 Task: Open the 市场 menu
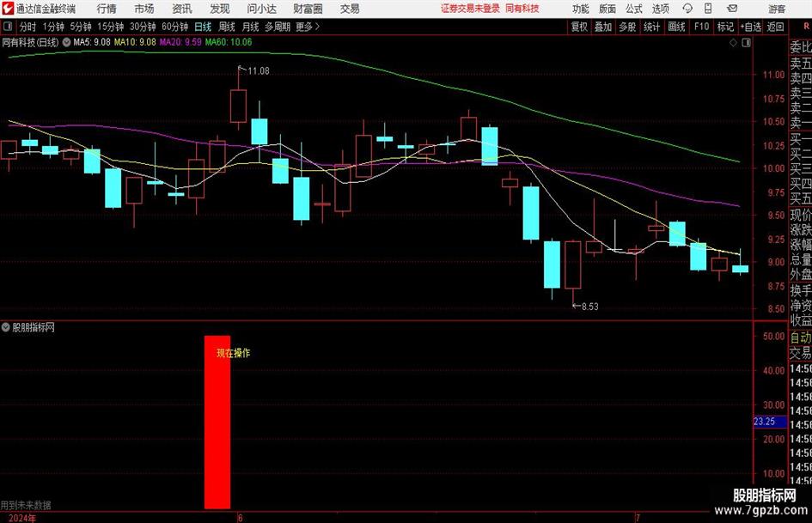[x=144, y=9]
